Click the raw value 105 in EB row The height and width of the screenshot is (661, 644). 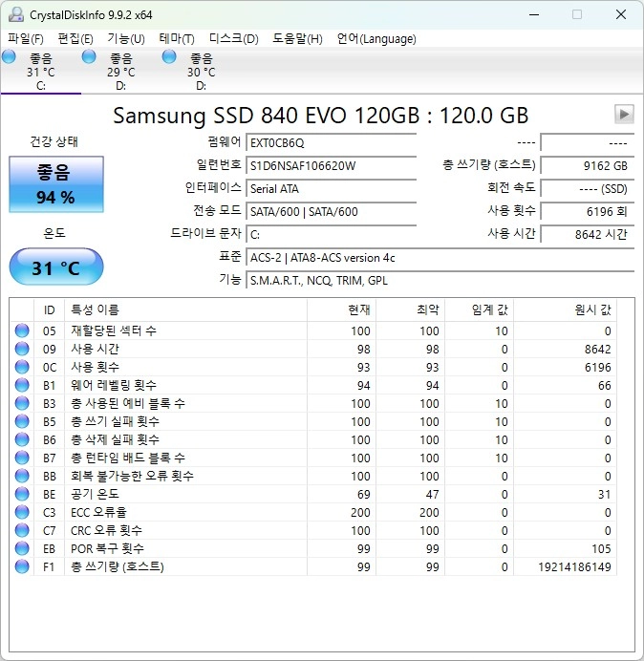click(601, 548)
